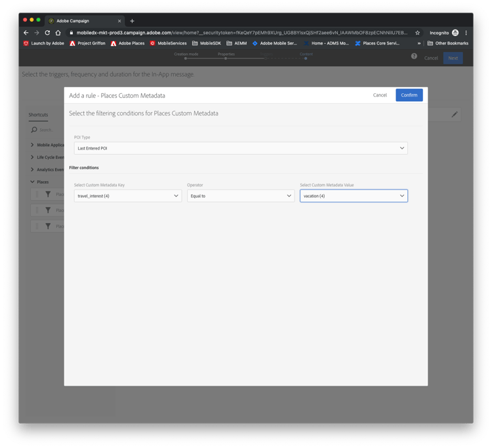Viewport: 492px width, 448px height.
Task: Click the first Places drag handle
Action: 37,194
